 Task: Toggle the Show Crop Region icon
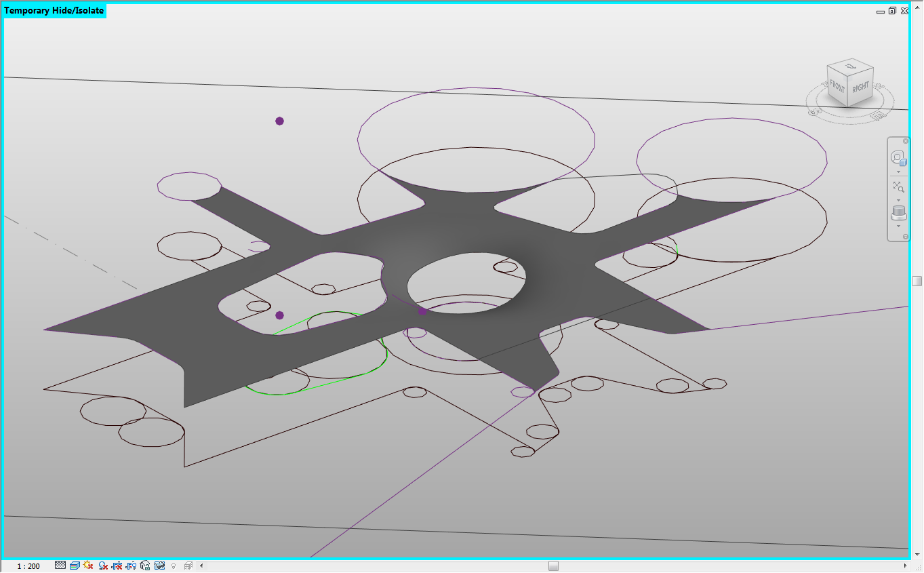pos(131,566)
